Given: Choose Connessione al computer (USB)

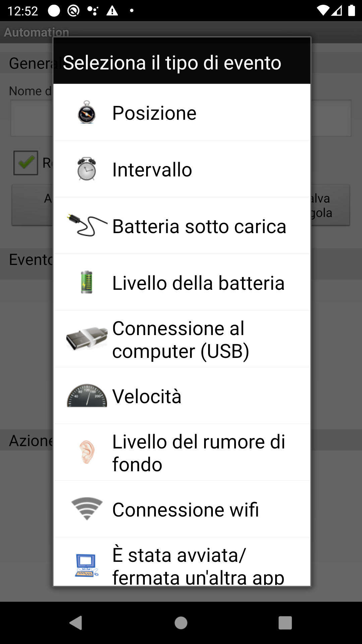Looking at the screenshot, I should click(x=181, y=339).
